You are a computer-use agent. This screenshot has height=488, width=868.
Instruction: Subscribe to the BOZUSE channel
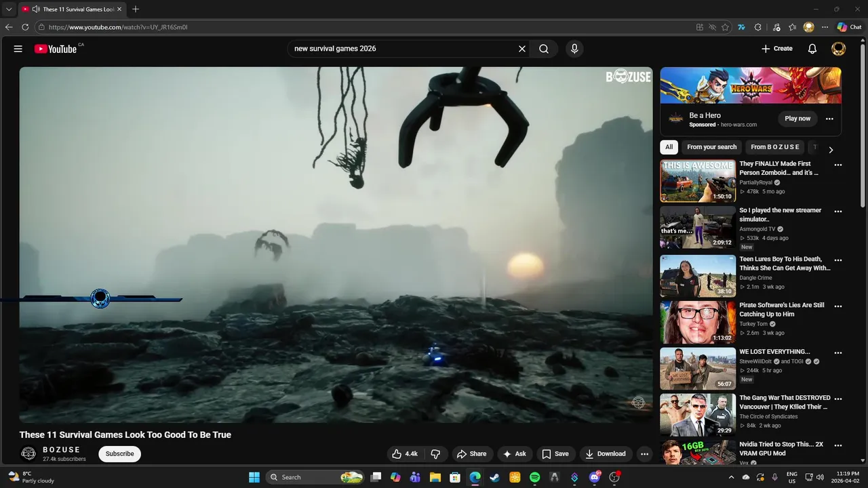(x=119, y=454)
